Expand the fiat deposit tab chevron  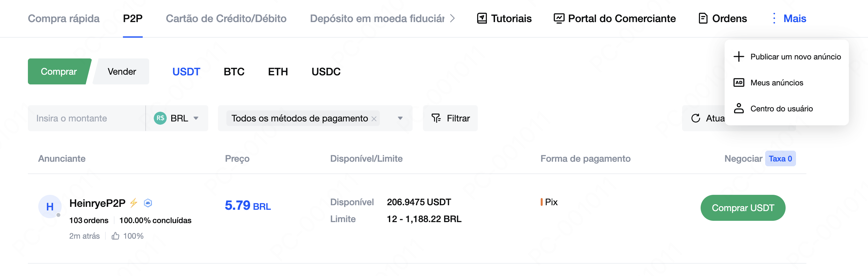[452, 18]
